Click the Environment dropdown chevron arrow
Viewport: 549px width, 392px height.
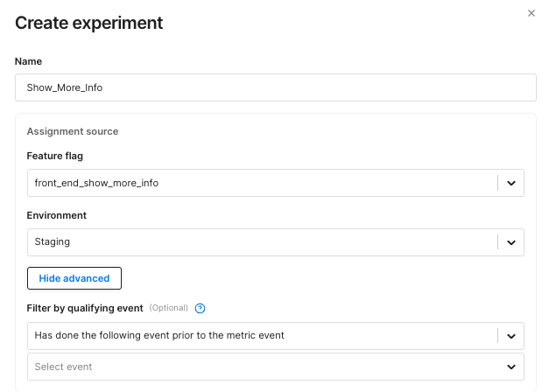pos(511,242)
